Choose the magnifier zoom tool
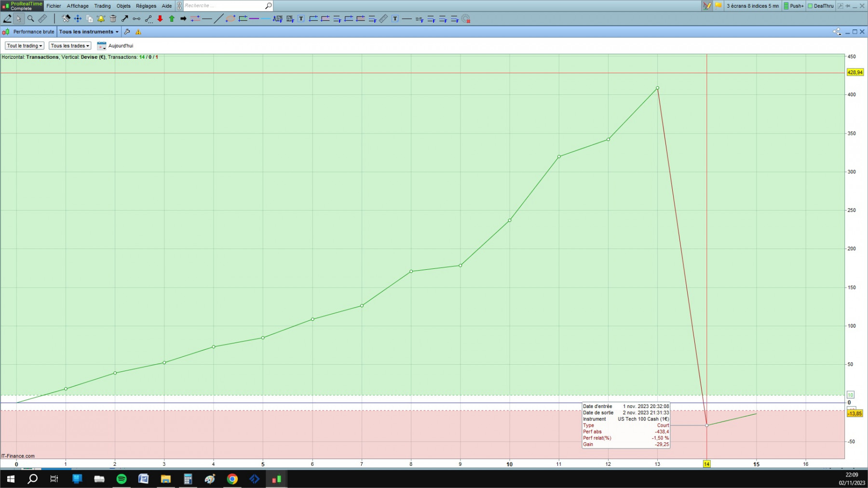The width and height of the screenshot is (868, 488). point(30,19)
